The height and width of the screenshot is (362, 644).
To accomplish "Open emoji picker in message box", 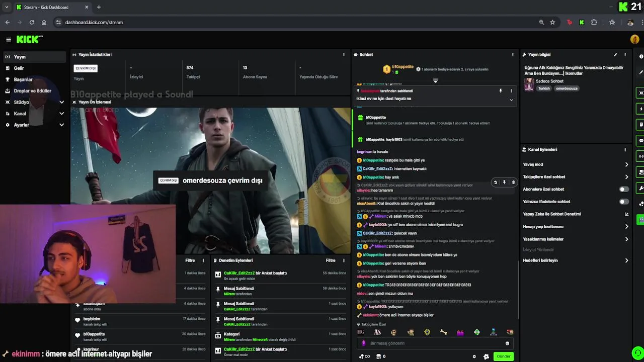I will click(507, 343).
